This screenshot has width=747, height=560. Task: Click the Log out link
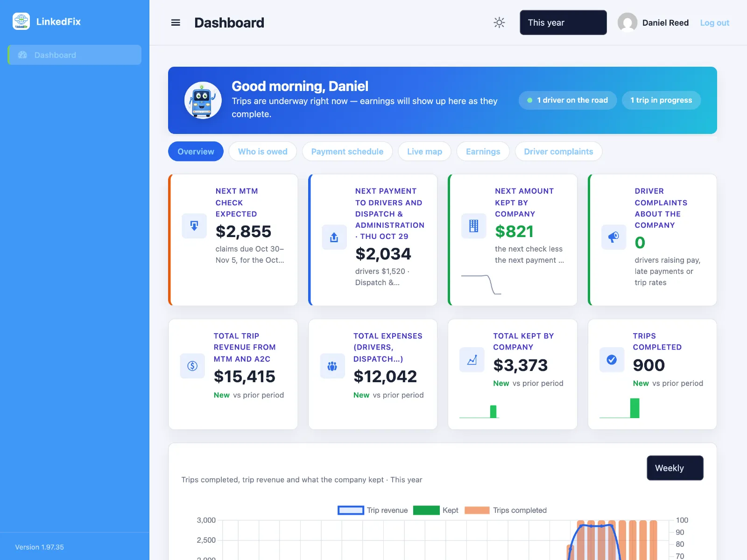[x=714, y=23]
